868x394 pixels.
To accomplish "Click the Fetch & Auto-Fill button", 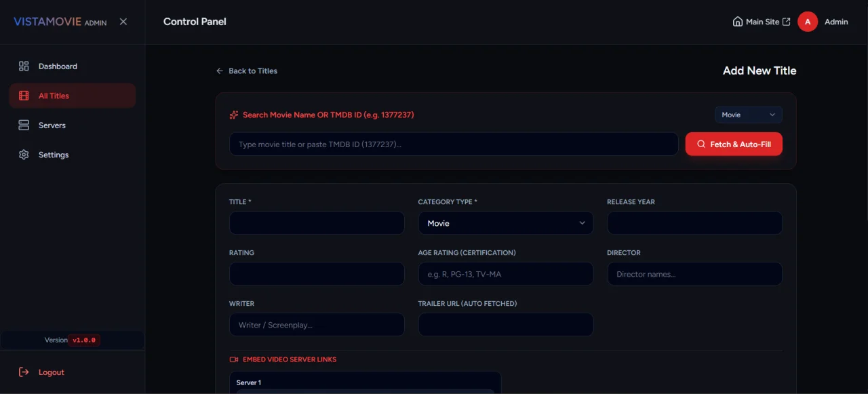I will (x=734, y=144).
